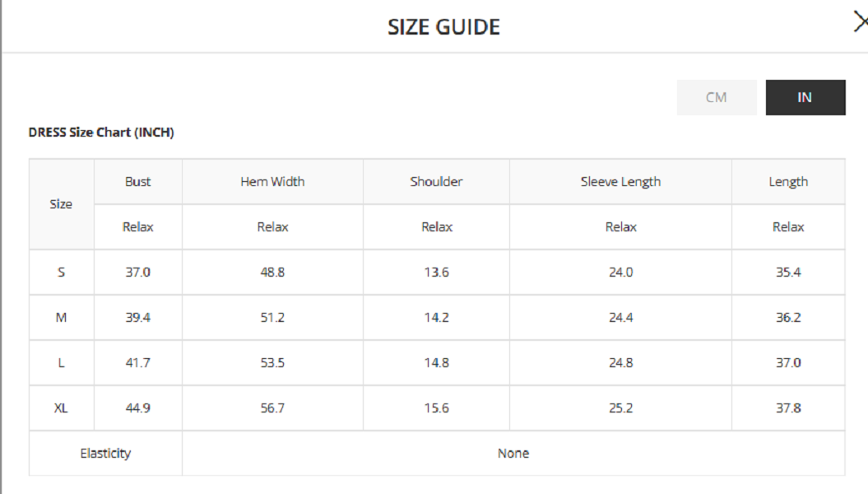This screenshot has height=494, width=868.
Task: Click the Hem Width column header
Action: click(272, 182)
